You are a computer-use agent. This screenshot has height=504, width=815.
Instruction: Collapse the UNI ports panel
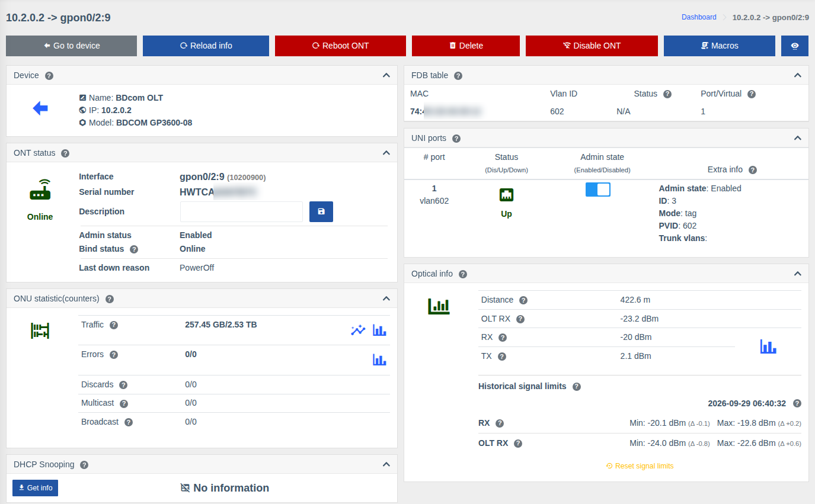[x=798, y=138]
